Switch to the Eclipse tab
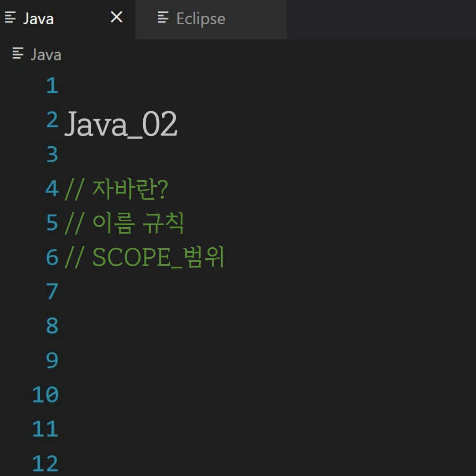This screenshot has width=476, height=476. [211, 19]
